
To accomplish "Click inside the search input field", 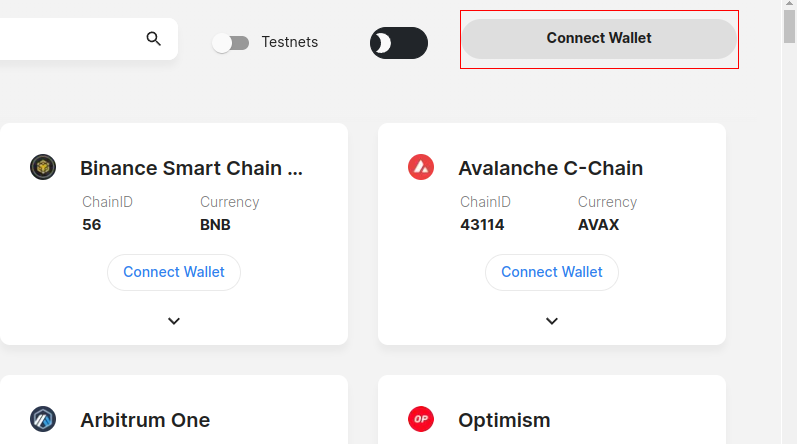I will pos(70,39).
